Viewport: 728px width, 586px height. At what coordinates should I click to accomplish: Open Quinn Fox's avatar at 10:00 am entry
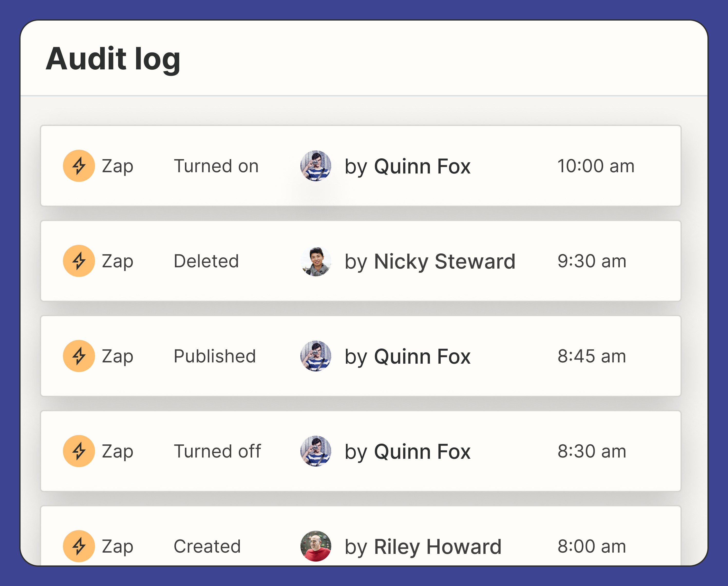(316, 166)
